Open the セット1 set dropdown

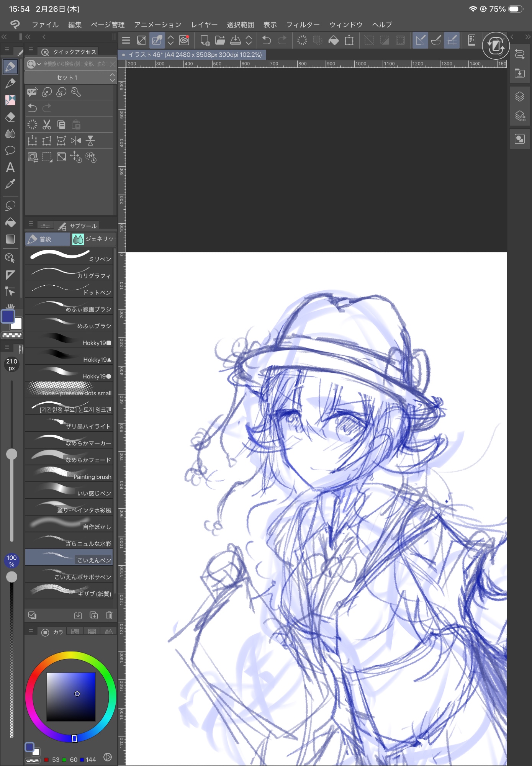coord(70,78)
